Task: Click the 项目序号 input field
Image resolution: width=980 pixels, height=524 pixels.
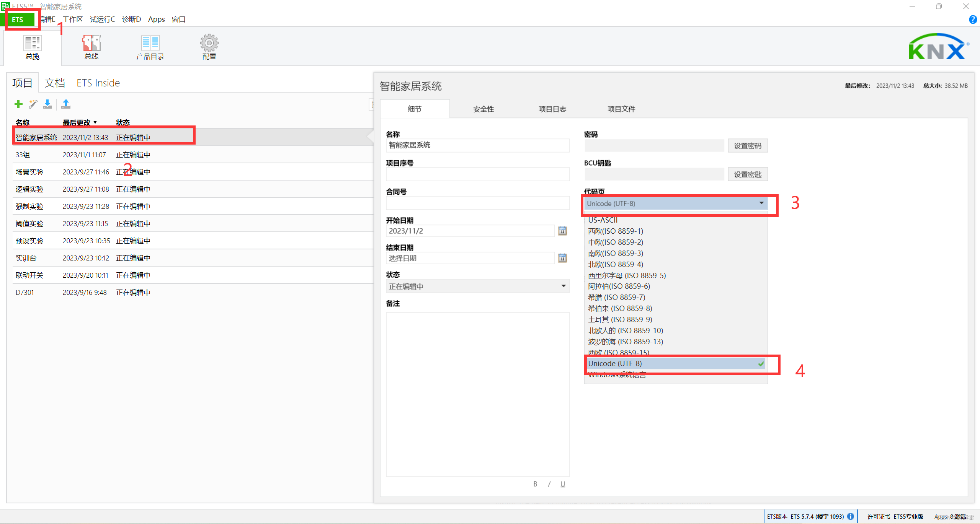Action: (x=477, y=174)
